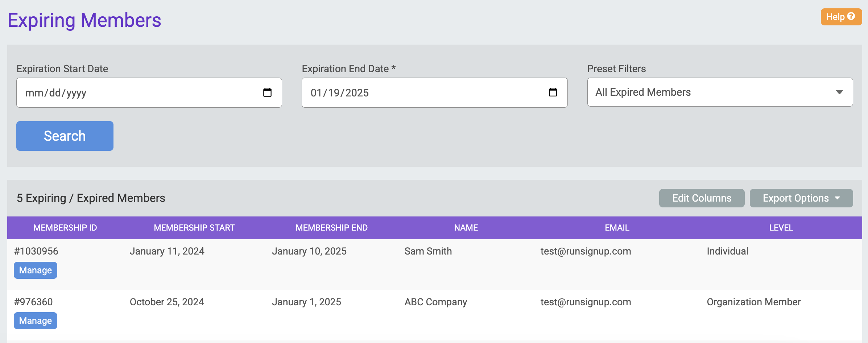Open the Expiration Start Date calendar picker icon
This screenshot has height=343, width=868.
267,92
